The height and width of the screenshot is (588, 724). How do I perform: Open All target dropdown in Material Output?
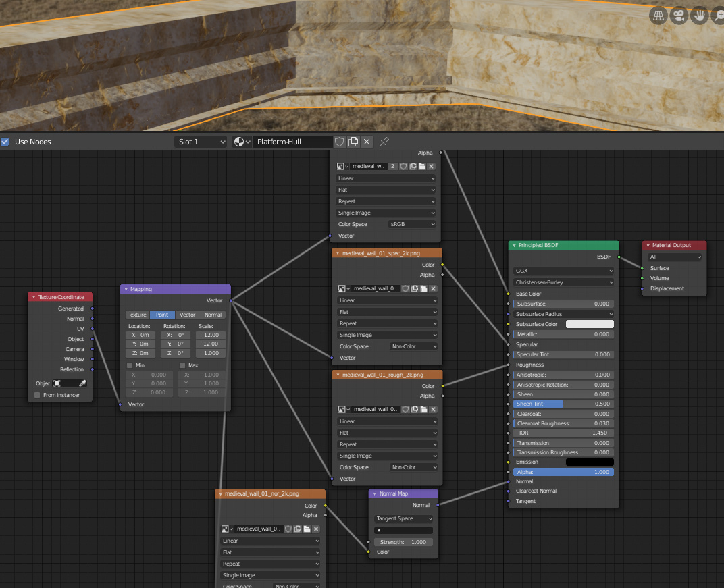[x=675, y=257]
